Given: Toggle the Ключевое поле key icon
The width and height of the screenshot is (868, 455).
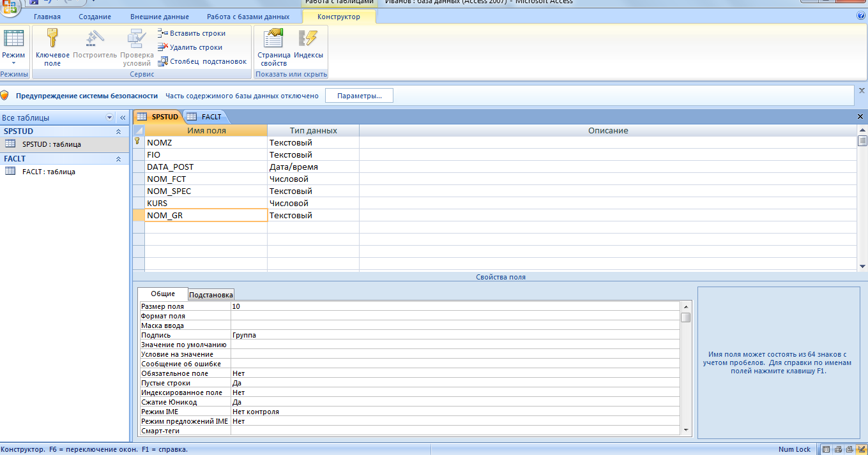Looking at the screenshot, I should [52, 38].
